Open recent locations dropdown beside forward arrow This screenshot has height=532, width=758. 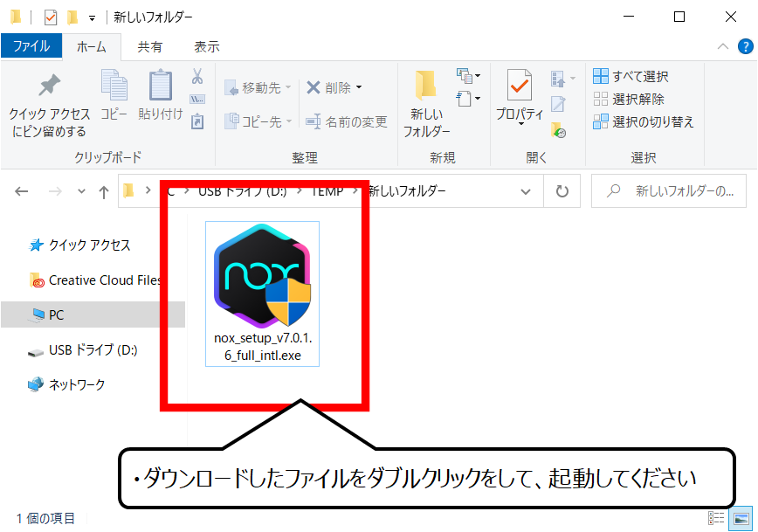(x=81, y=191)
